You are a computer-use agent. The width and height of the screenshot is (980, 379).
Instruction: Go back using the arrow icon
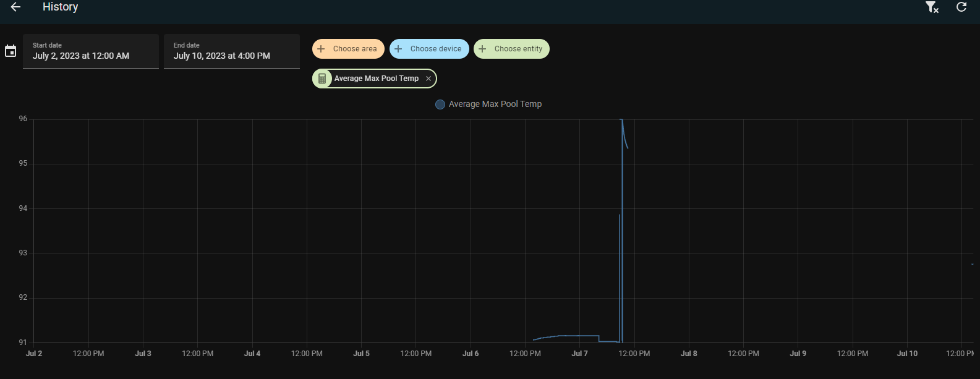tap(16, 7)
